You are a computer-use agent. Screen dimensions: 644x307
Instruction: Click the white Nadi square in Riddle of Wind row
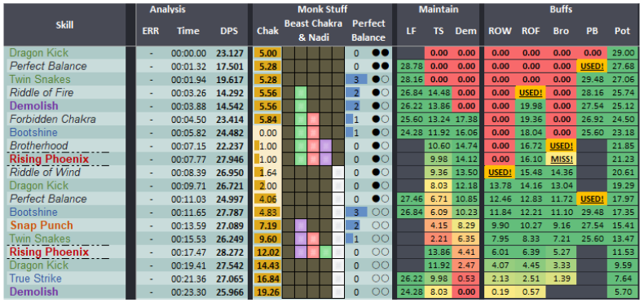pyautogui.click(x=338, y=173)
